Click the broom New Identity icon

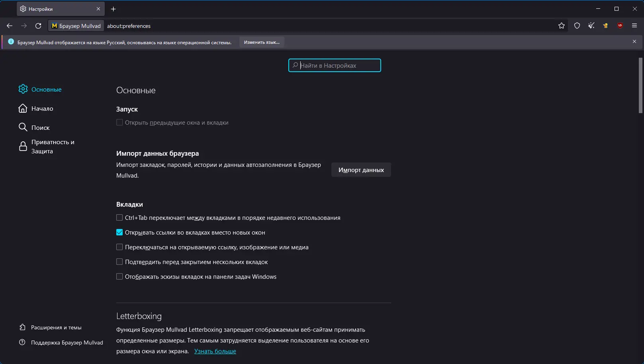[591, 26]
